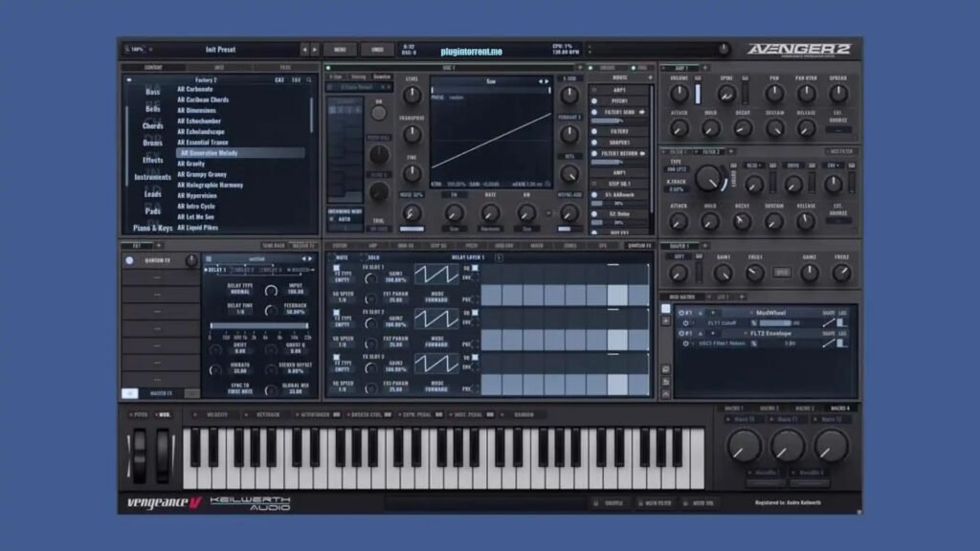Click the preset list scrollbar
Image resolution: width=980 pixels, height=551 pixels.
coord(311,116)
